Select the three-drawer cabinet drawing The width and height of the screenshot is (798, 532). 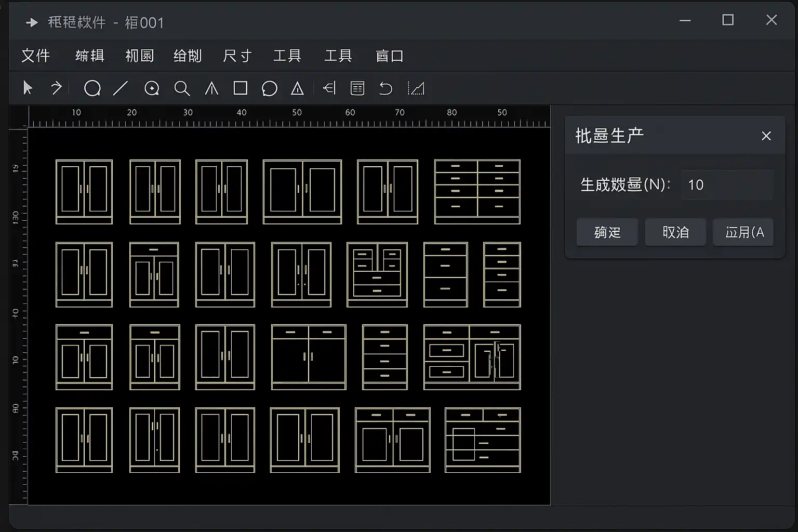pyautogui.click(x=446, y=274)
